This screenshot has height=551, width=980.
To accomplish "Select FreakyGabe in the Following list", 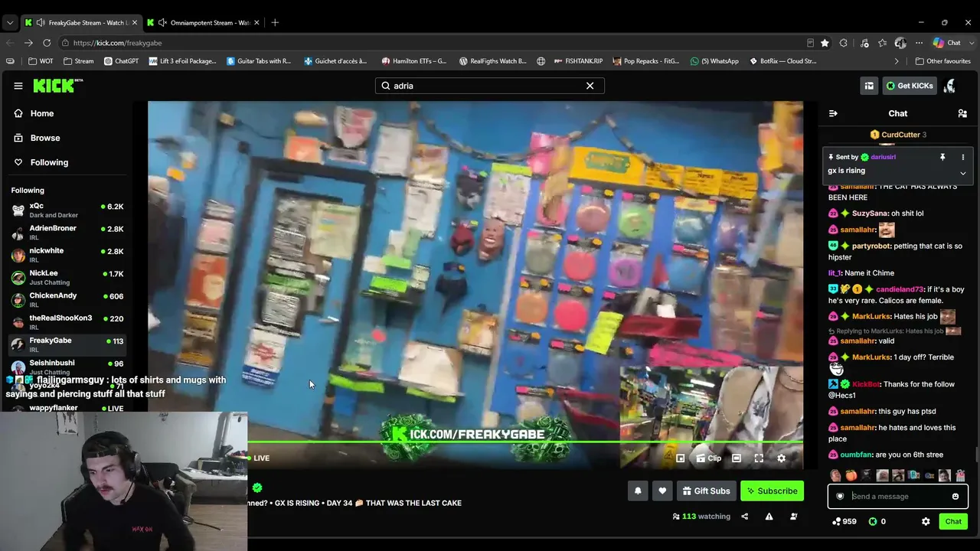I will (67, 344).
